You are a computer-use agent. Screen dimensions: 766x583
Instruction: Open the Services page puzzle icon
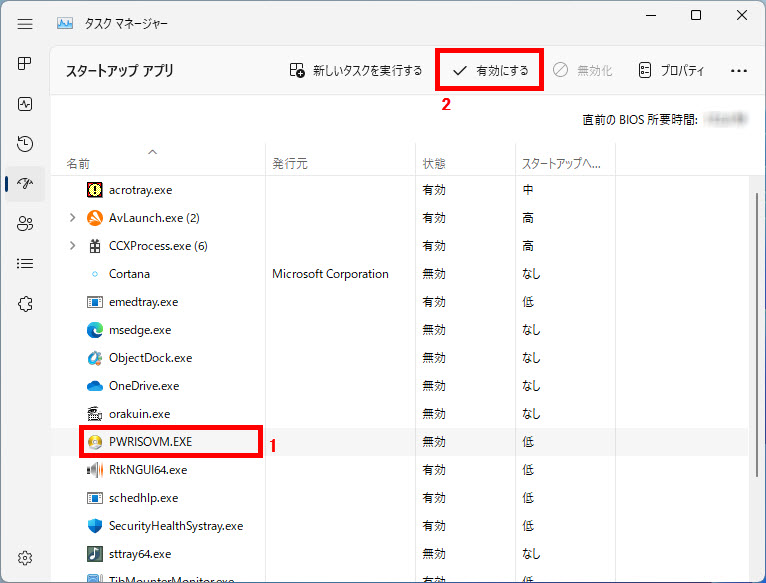click(x=26, y=304)
